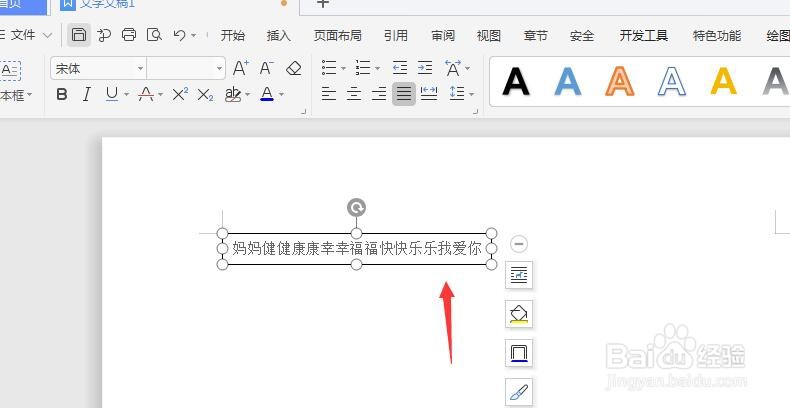
Task: Click text inside the text box
Action: click(x=357, y=248)
